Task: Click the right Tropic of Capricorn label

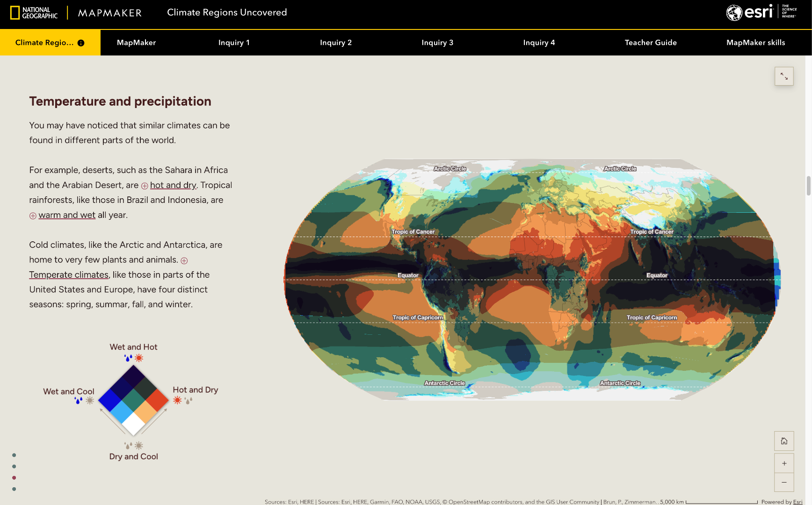Action: point(652,317)
